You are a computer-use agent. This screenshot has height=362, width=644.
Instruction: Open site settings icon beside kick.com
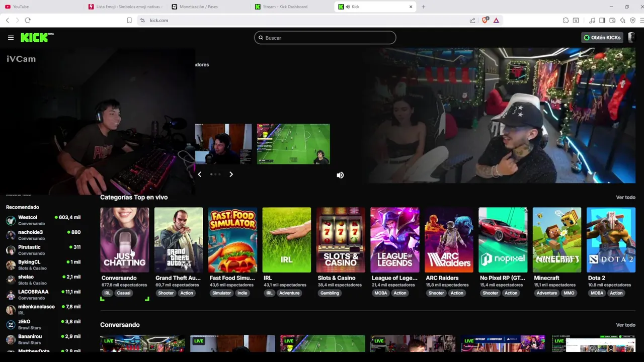click(142, 20)
